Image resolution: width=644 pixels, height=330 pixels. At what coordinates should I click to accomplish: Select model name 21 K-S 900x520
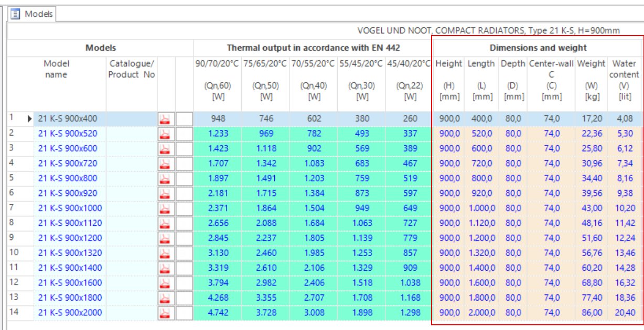point(67,134)
